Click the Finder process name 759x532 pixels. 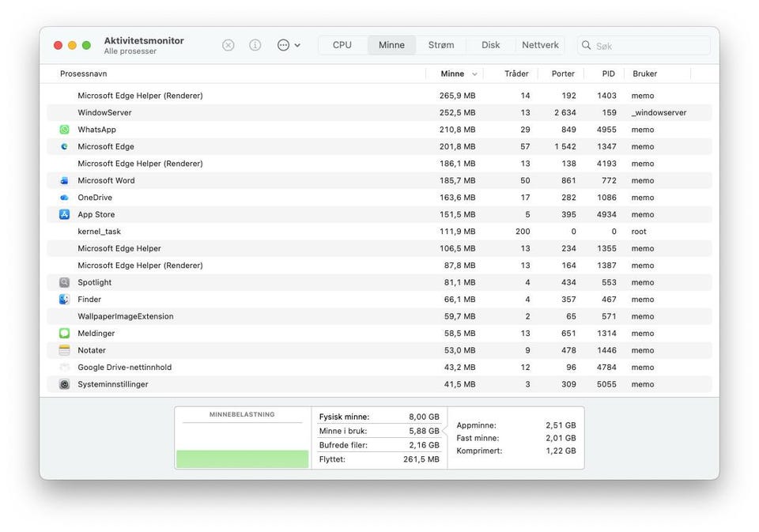[x=89, y=299]
